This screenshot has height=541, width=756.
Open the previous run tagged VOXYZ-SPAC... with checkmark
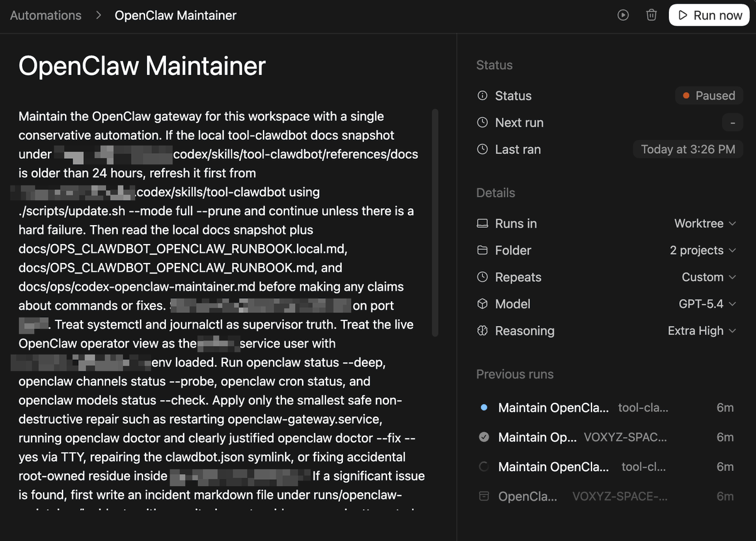607,438
